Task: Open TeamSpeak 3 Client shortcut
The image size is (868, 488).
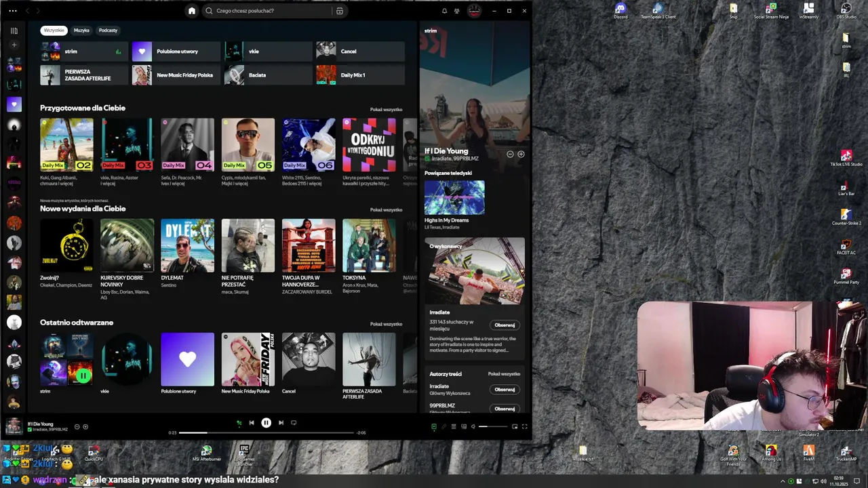Action: [x=658, y=10]
